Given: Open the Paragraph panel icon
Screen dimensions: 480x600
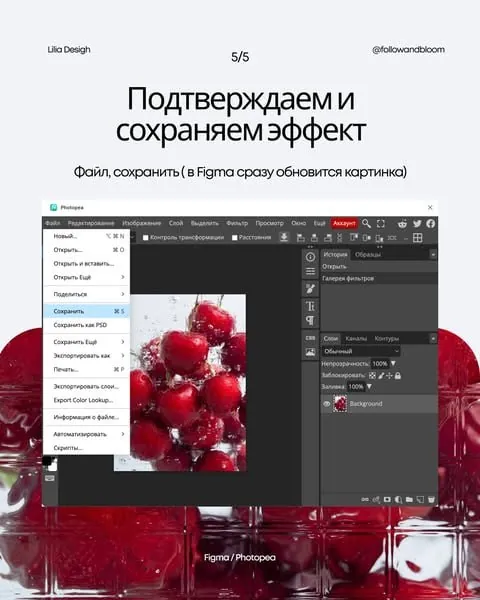Looking at the screenshot, I should (310, 320).
